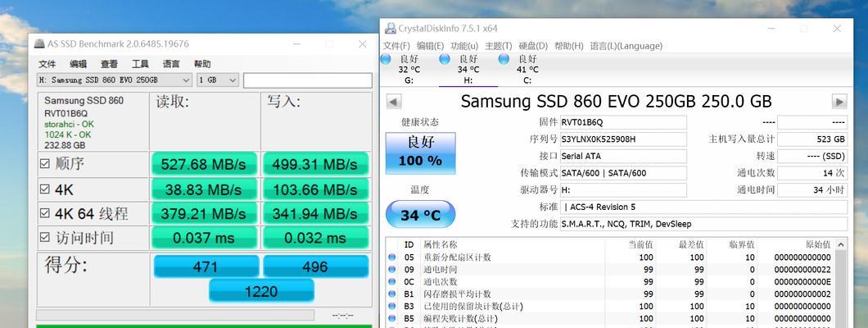868x328 pixels.
Task: Toggle the 4K test checkbox
Action: pos(45,189)
